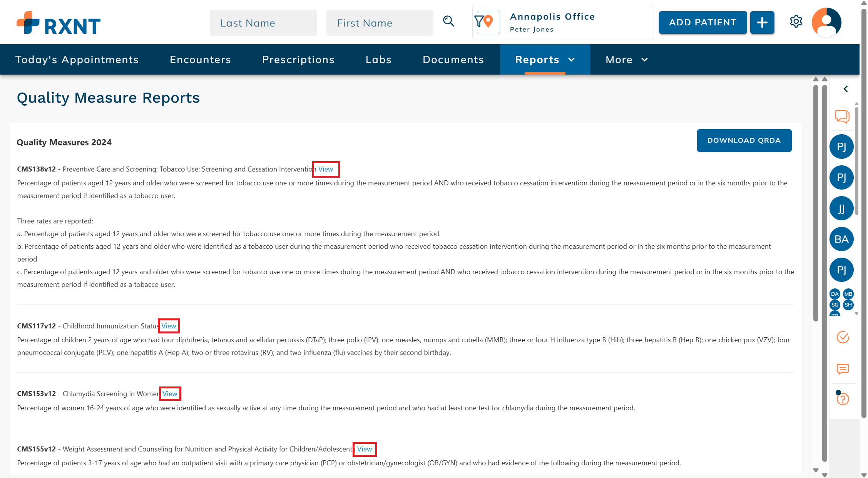Click the DOWNLOAD QRDA button
The width and height of the screenshot is (868, 478).
744,141
